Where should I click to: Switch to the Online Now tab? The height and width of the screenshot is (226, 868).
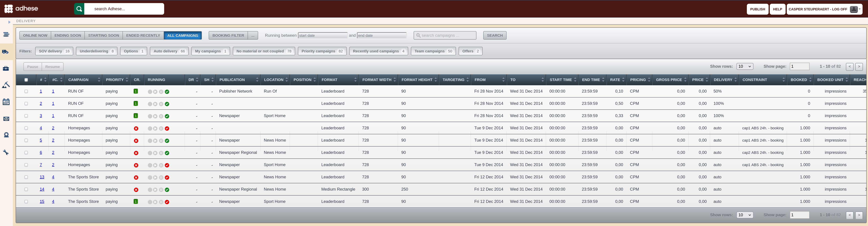pos(35,35)
